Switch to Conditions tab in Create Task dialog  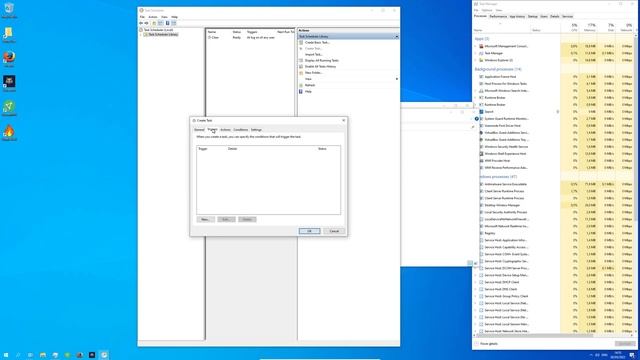240,130
